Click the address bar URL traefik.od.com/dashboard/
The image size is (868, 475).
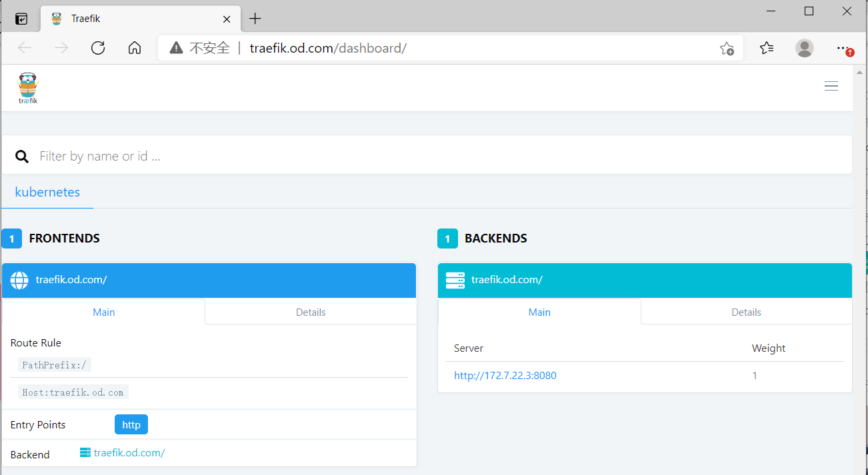pyautogui.click(x=328, y=48)
